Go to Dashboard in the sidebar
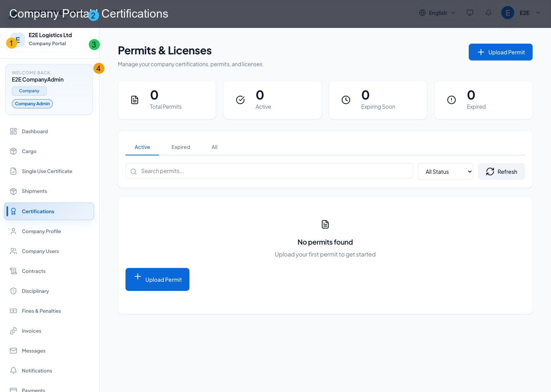The width and height of the screenshot is (551, 392). 49,131
